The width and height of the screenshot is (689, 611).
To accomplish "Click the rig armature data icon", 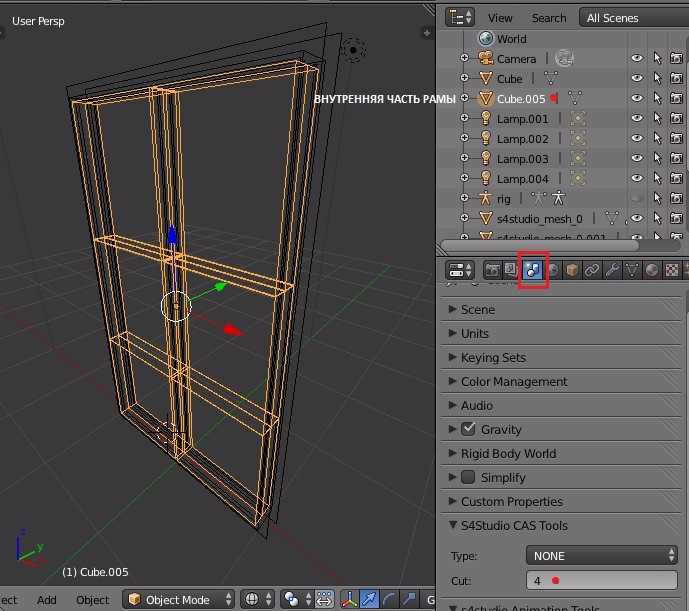I will pos(539,198).
